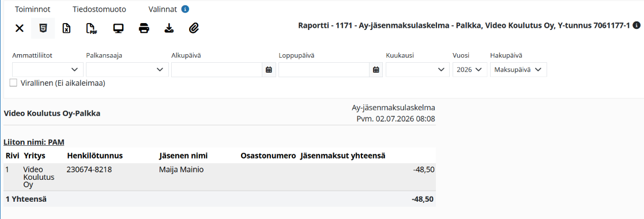Print the report using printer icon

click(144, 28)
